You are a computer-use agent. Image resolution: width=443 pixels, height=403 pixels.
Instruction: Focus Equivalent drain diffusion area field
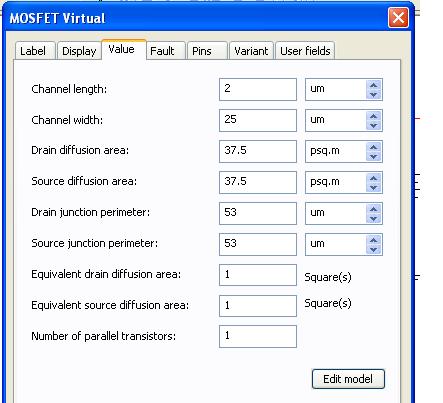(x=258, y=275)
